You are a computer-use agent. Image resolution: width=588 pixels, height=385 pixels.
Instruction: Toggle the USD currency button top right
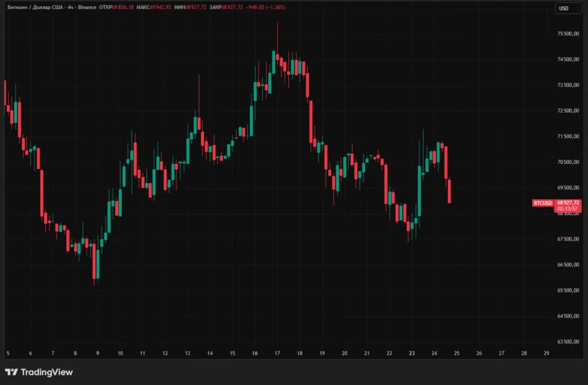pos(567,8)
